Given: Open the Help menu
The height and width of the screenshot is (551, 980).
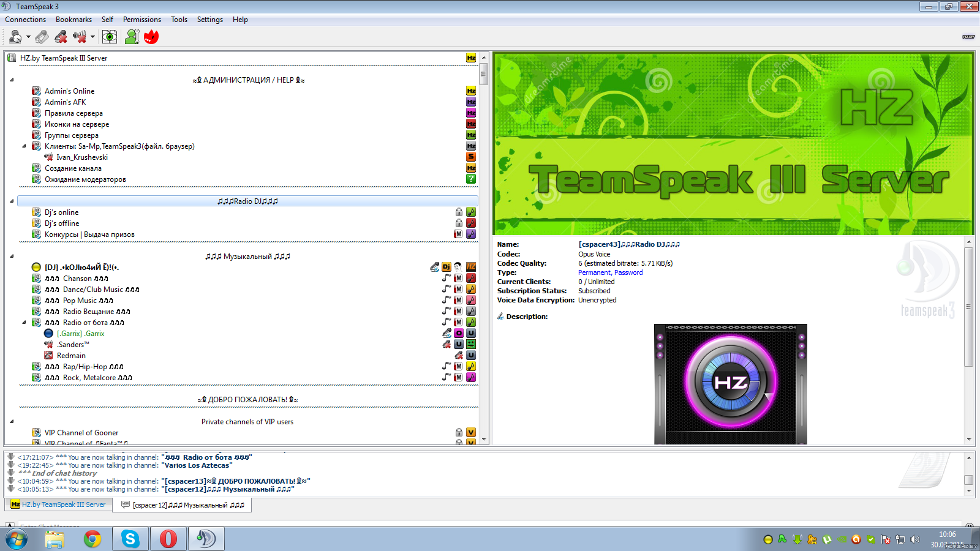Looking at the screenshot, I should [240, 20].
